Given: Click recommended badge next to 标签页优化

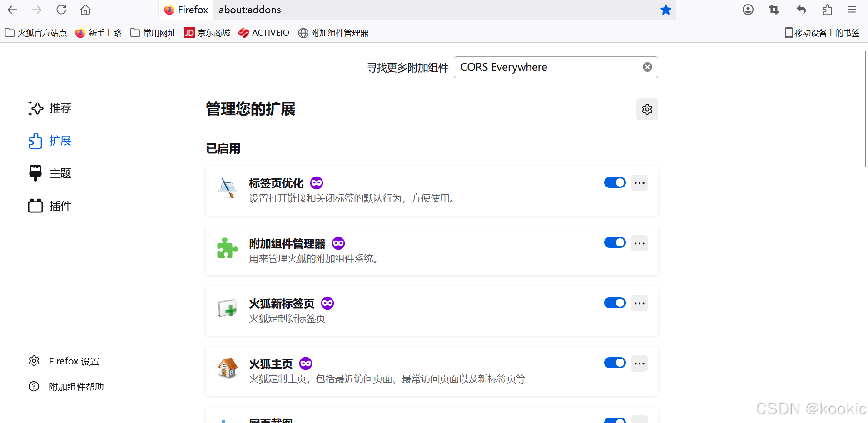Looking at the screenshot, I should coord(317,183).
